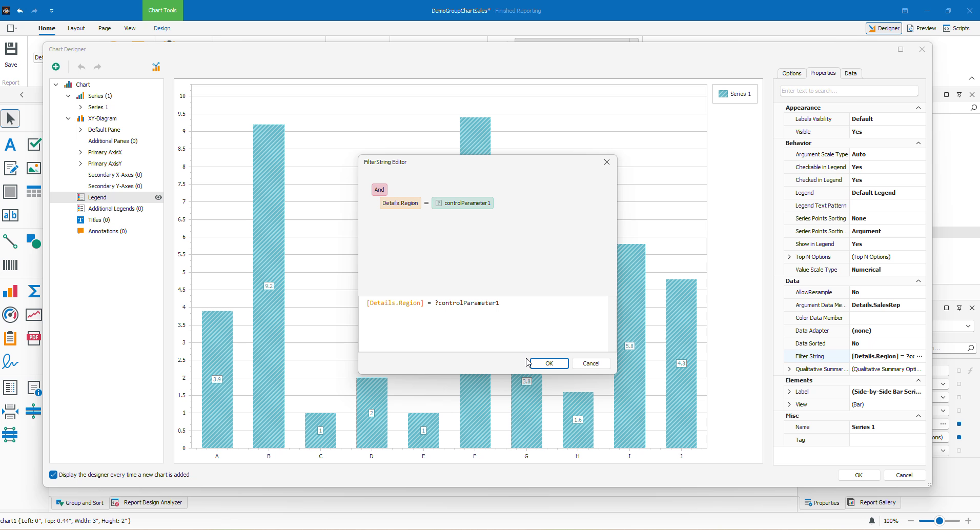Toggle the Series 1 legend checkbox marker

[x=723, y=94]
